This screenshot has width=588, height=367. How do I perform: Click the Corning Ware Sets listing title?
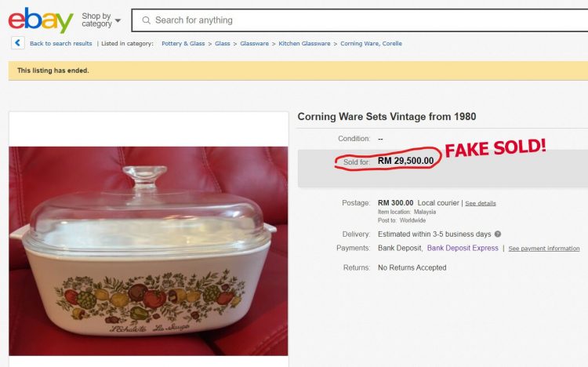[387, 117]
